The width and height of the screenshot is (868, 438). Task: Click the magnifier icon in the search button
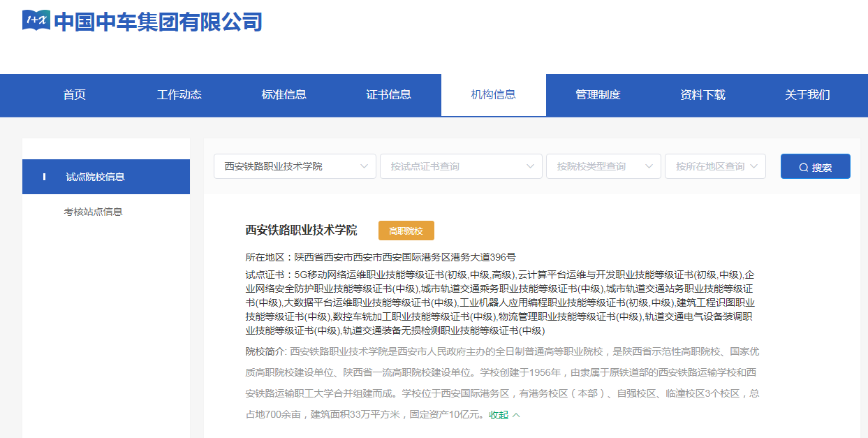point(804,168)
